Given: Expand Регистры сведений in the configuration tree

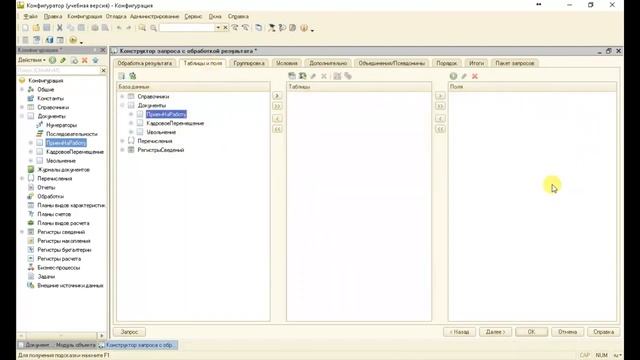Looking at the screenshot, I should coord(22,232).
